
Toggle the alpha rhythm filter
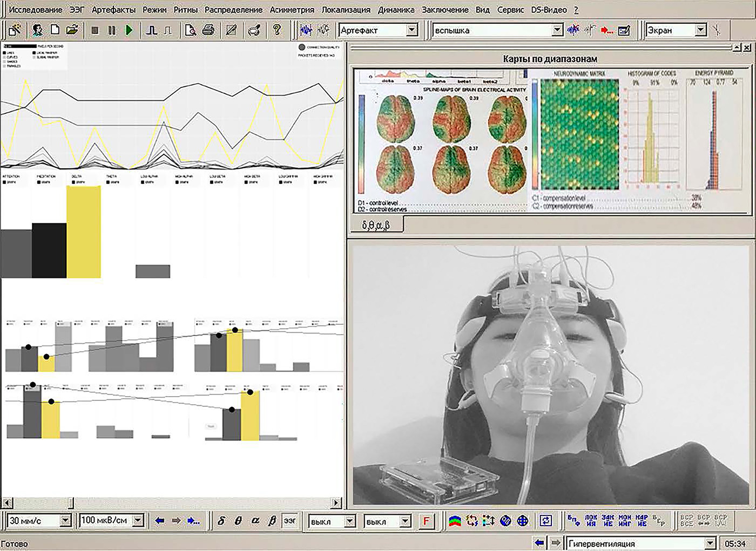pyautogui.click(x=255, y=521)
